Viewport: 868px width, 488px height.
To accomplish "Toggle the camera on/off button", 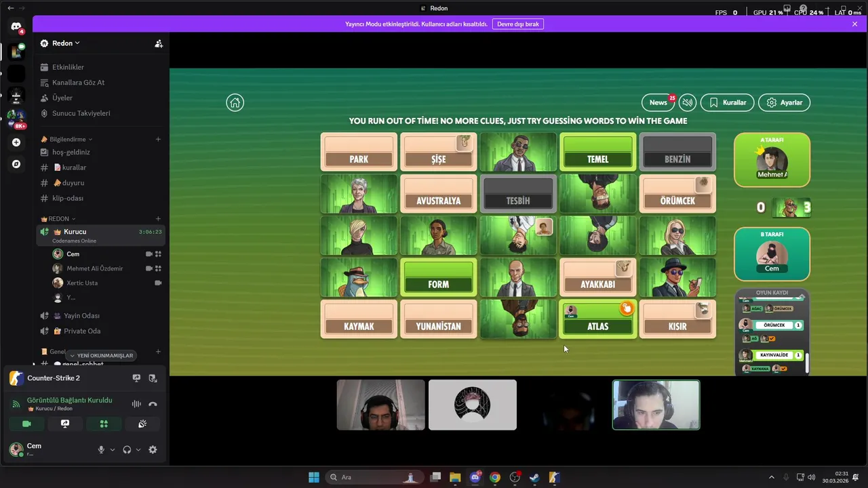I will 26,424.
